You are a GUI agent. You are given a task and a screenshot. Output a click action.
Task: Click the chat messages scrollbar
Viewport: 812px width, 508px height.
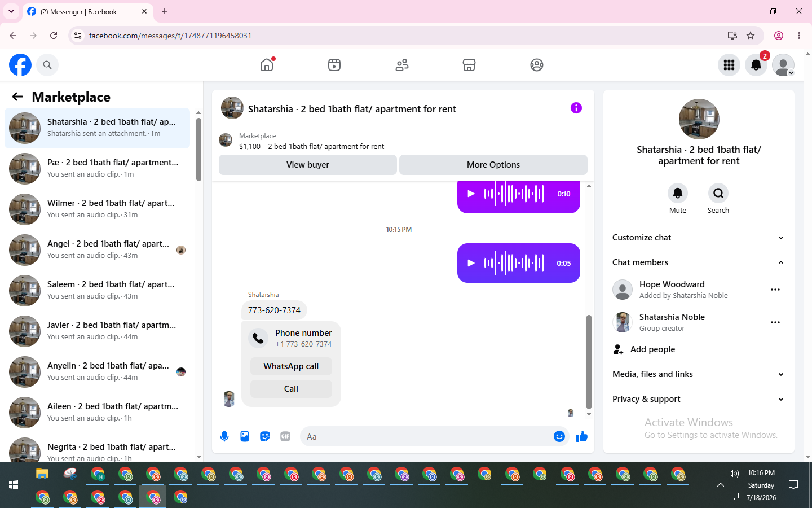point(589,362)
